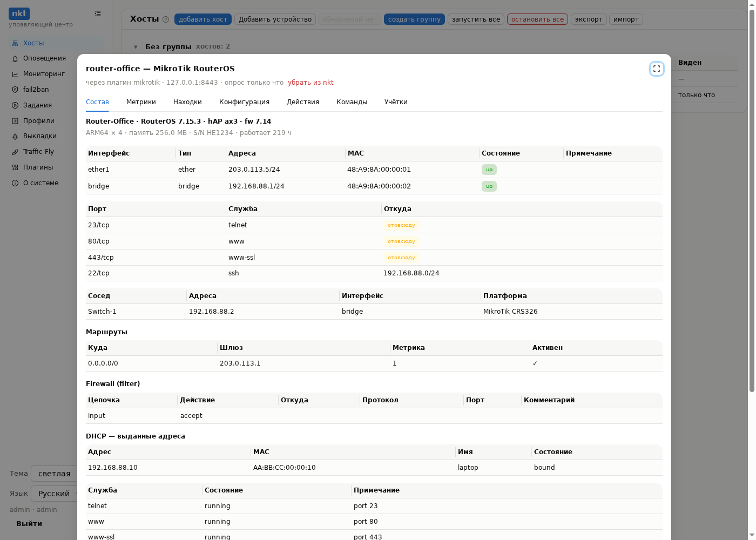Switch to the Метрики tab
Viewport: 756px width, 540px height.
coord(141,102)
